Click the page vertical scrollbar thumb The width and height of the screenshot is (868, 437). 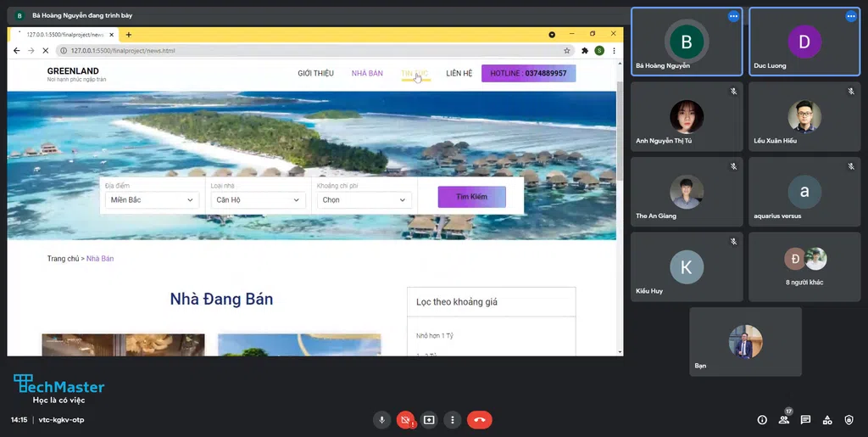pyautogui.click(x=620, y=130)
